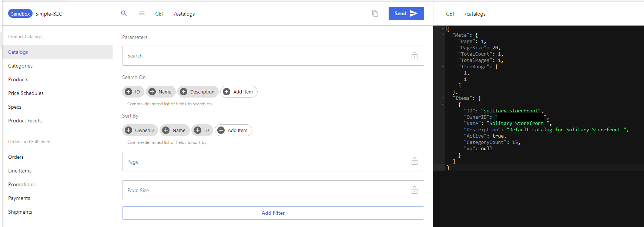Toggle Name chip in Search On
644x227 pixels.
pos(161,92)
